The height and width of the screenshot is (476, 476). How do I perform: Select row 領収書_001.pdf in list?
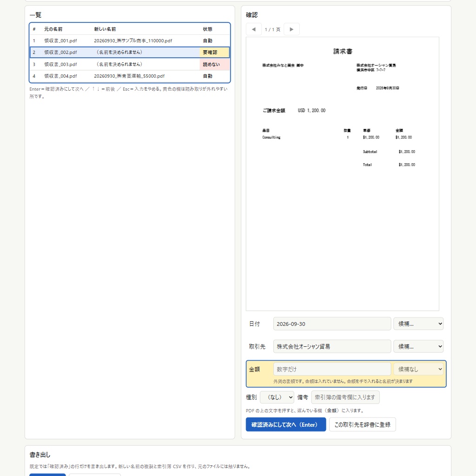tap(130, 41)
